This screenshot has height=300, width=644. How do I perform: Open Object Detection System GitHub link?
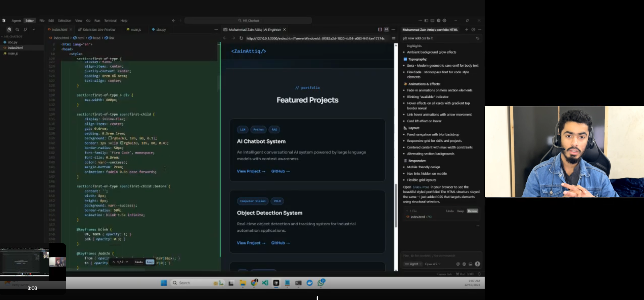(281, 243)
